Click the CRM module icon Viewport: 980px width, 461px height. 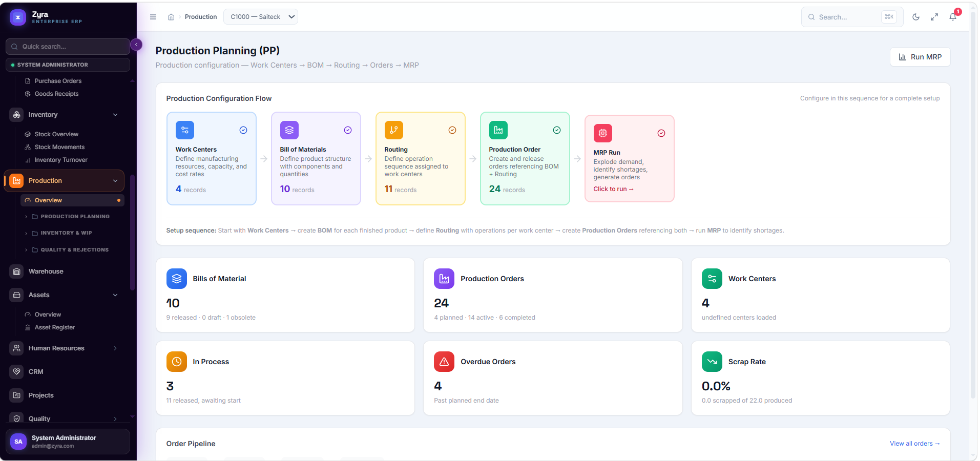coord(17,372)
